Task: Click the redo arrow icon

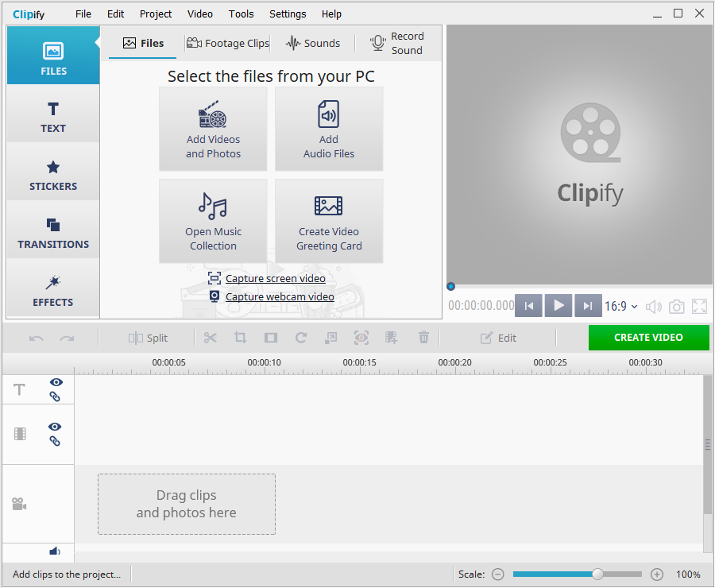Action: (x=67, y=338)
